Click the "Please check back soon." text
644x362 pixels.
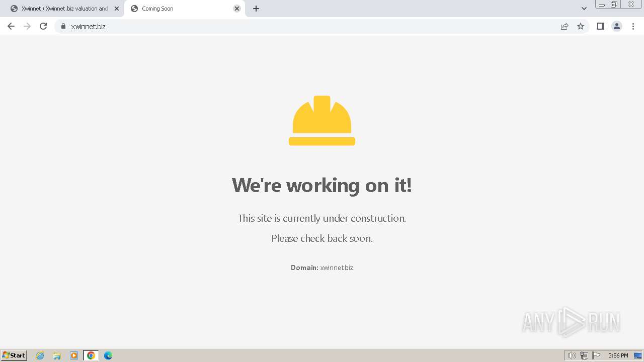click(322, 238)
